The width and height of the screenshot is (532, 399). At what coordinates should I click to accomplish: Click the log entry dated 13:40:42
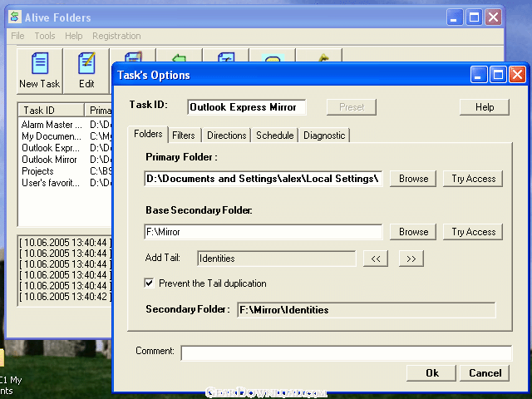tap(65, 297)
